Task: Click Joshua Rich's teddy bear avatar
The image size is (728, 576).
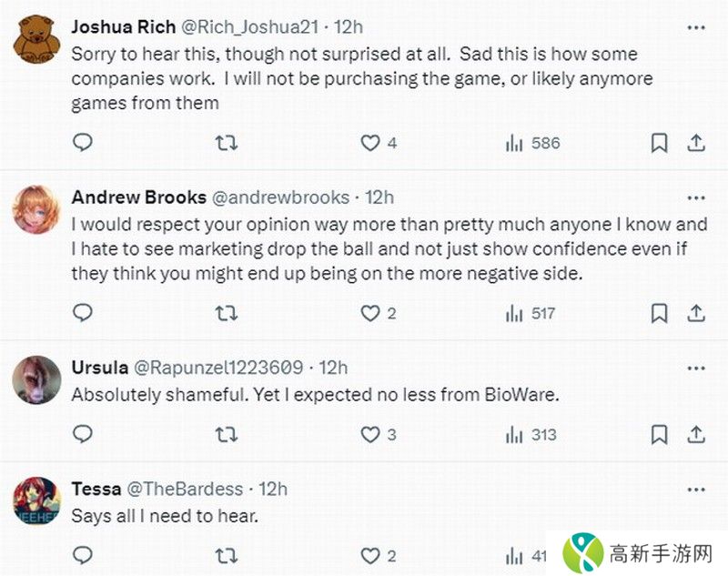Action: pyautogui.click(x=35, y=36)
